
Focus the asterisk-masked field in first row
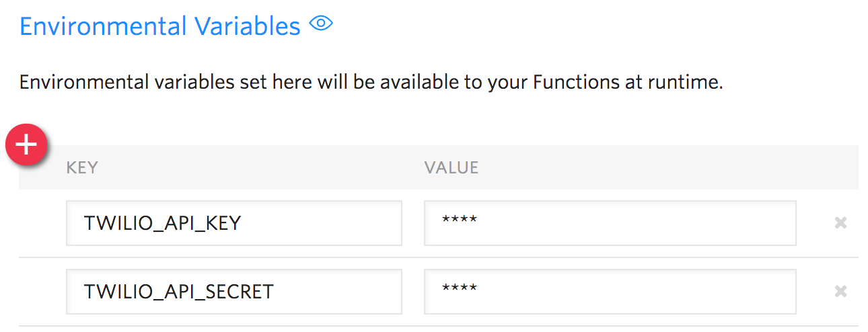[610, 223]
